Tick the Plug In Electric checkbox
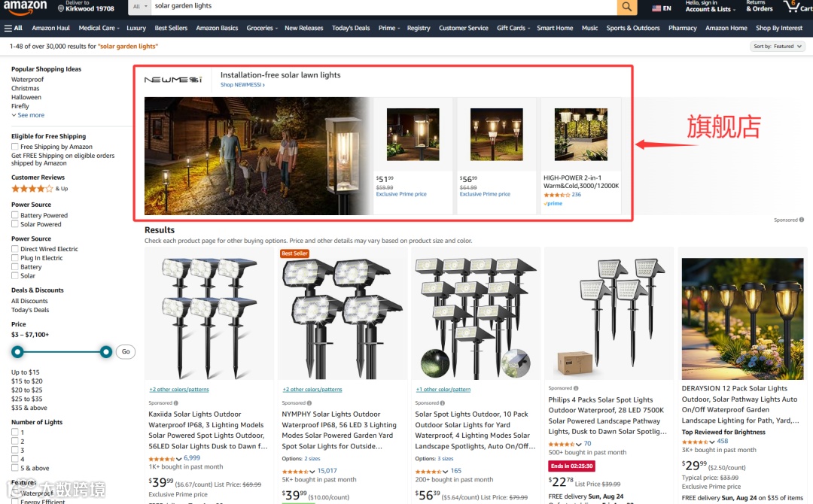Screen dimensions: 813x504 click(x=15, y=257)
